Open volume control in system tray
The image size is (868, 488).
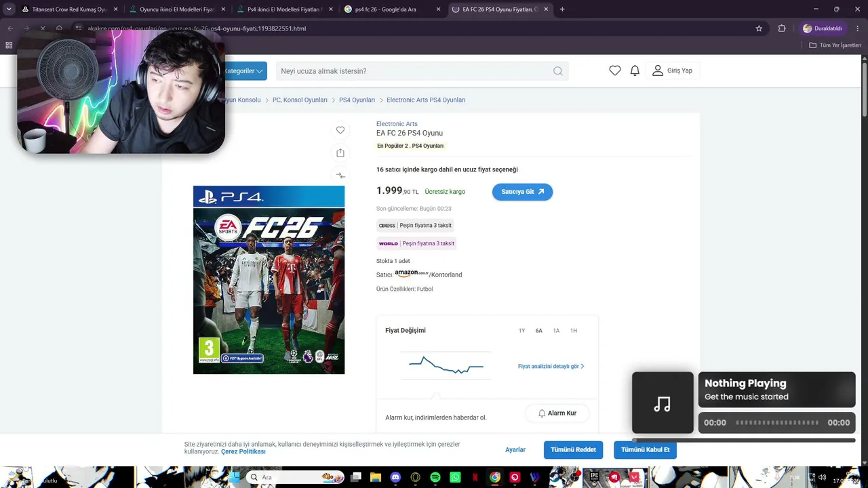[x=822, y=477]
